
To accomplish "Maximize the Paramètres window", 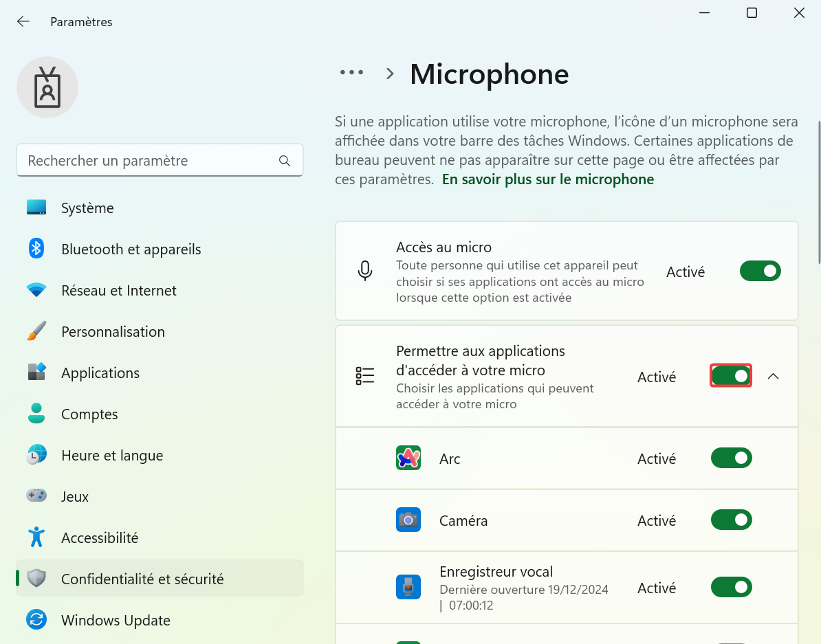I will tap(752, 12).
